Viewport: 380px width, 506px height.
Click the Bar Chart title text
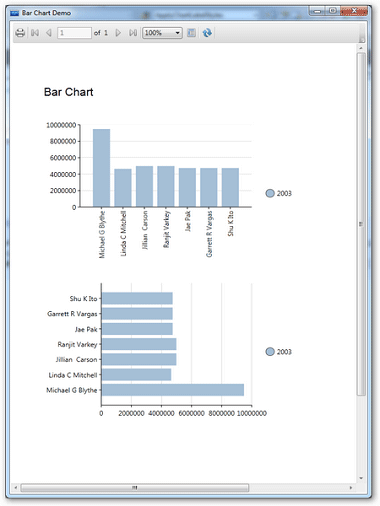[x=69, y=92]
